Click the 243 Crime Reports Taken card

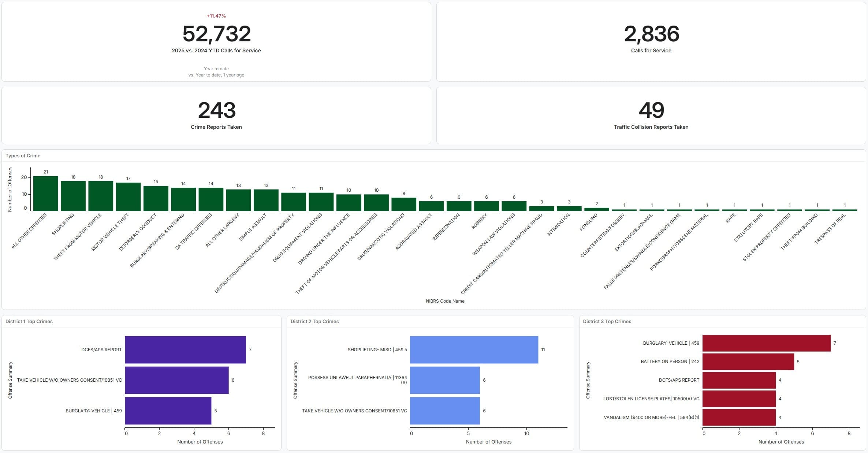216,115
